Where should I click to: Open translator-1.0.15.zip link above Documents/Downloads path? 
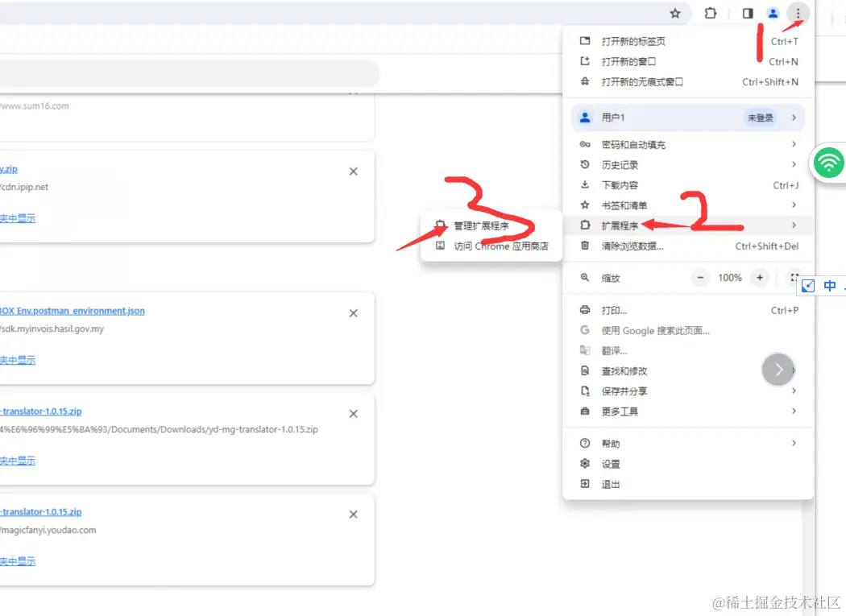click(41, 411)
